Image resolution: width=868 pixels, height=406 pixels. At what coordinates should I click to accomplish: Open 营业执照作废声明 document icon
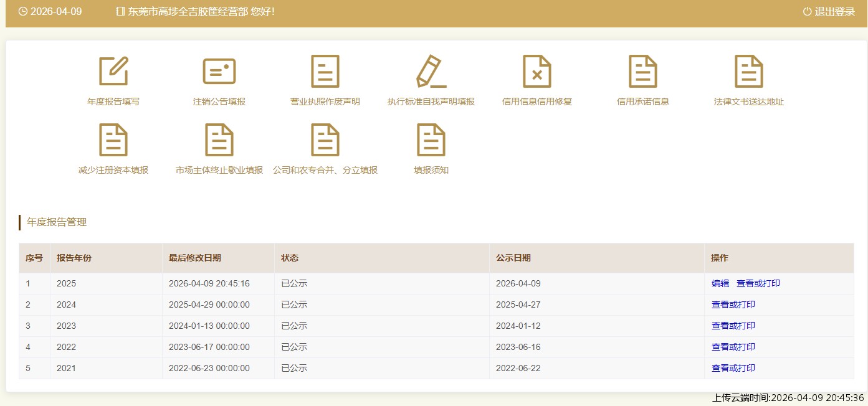tap(325, 72)
